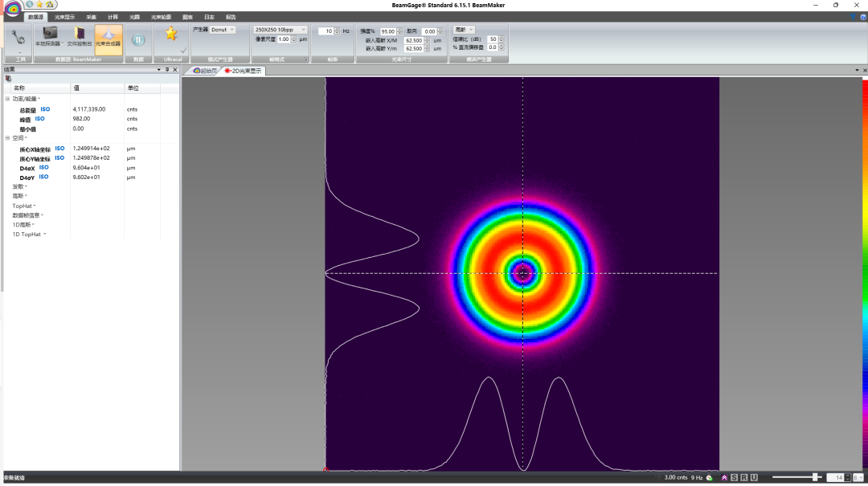Click the BeamGage application logo button
The image size is (868, 486).
pyautogui.click(x=12, y=10)
